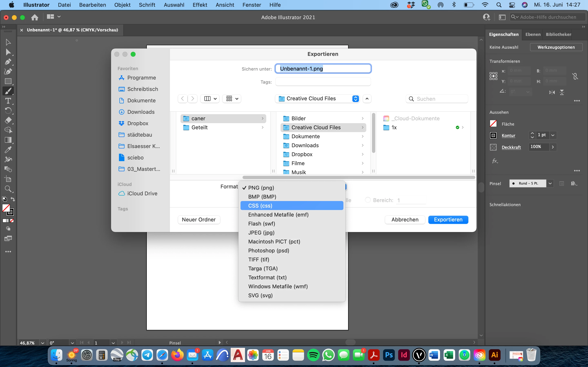This screenshot has width=588, height=367.
Task: Select the Eyedropper tool
Action: pos(8,149)
